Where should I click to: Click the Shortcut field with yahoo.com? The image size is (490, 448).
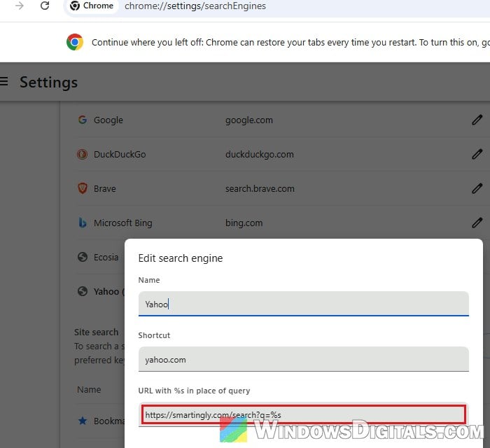tap(303, 359)
